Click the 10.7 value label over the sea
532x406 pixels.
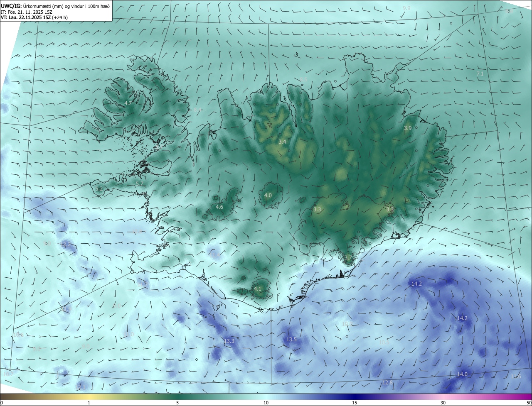pos(8,374)
